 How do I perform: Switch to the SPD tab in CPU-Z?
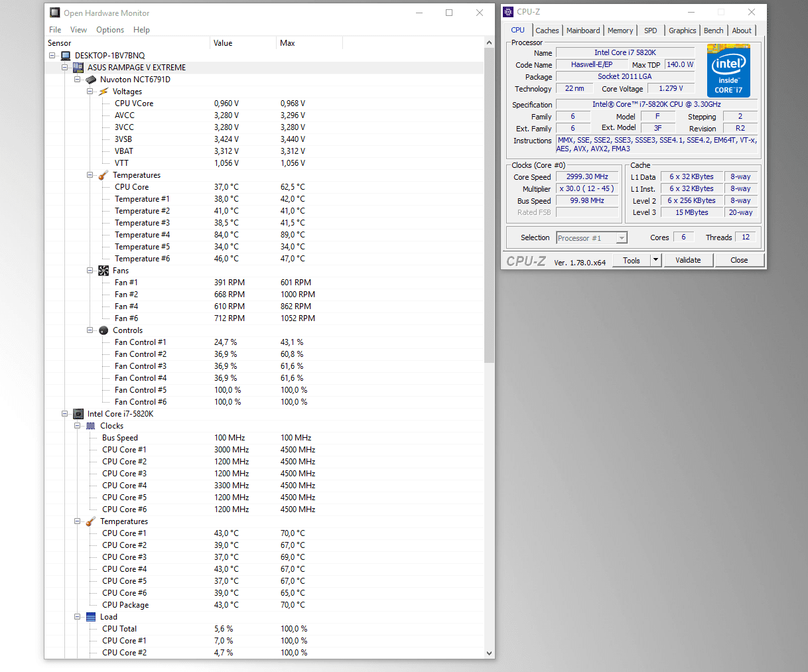point(651,31)
